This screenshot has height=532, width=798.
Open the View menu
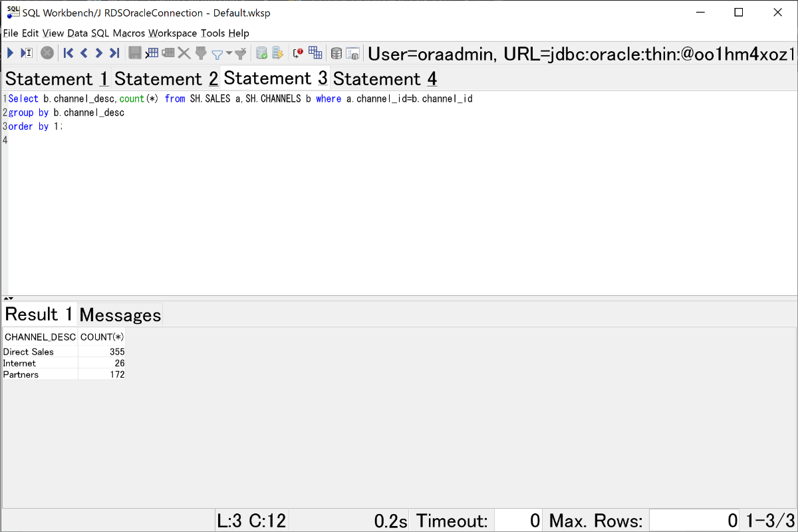[x=53, y=33]
